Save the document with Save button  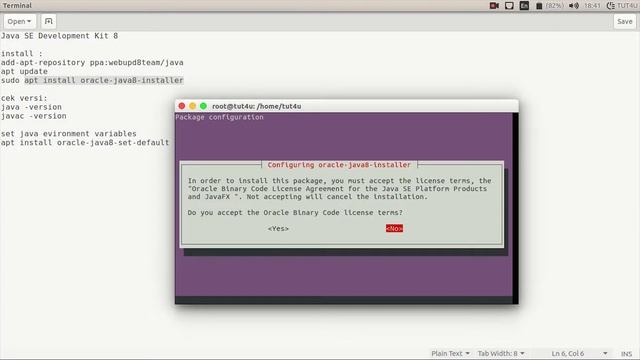tap(624, 21)
